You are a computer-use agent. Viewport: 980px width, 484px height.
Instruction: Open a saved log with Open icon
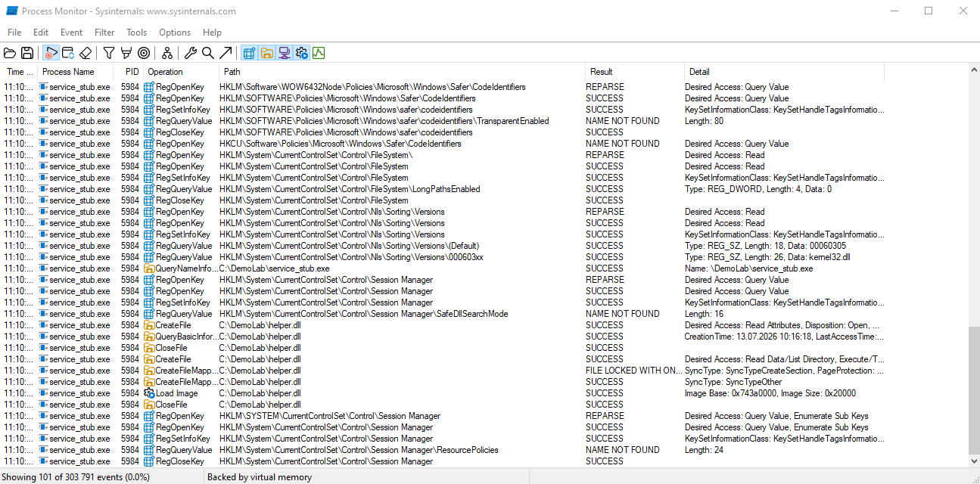(10, 53)
